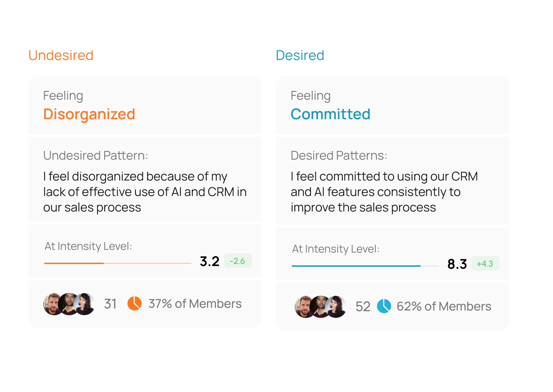The width and height of the screenshot is (553, 392).
Task: Click the member count 52
Action: coord(363,306)
